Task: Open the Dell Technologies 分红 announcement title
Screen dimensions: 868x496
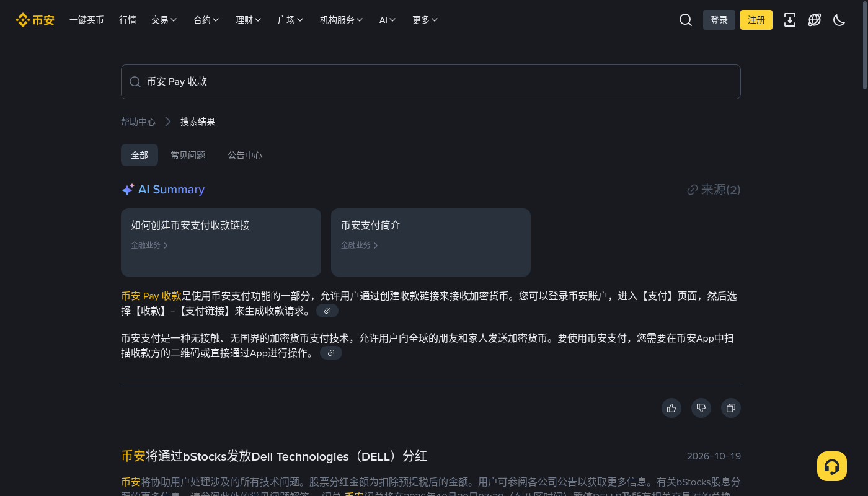Action: click(274, 456)
